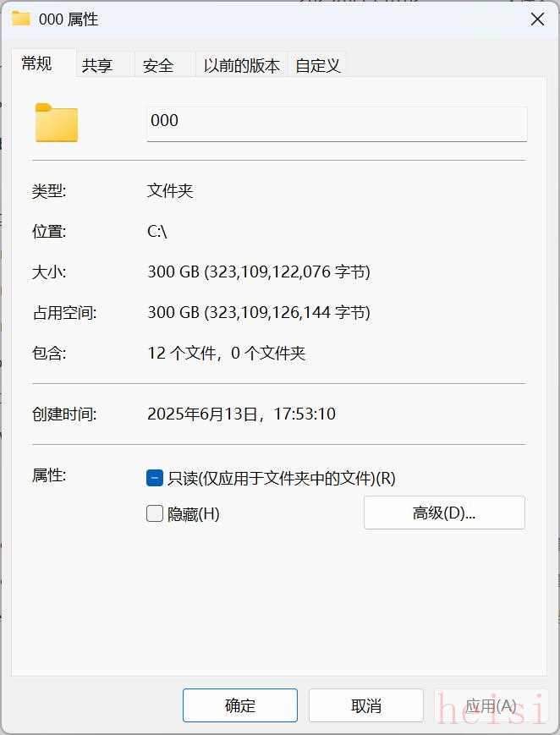This screenshot has height=735, width=560.
Task: Go to the 自定义 tab
Action: (x=317, y=65)
